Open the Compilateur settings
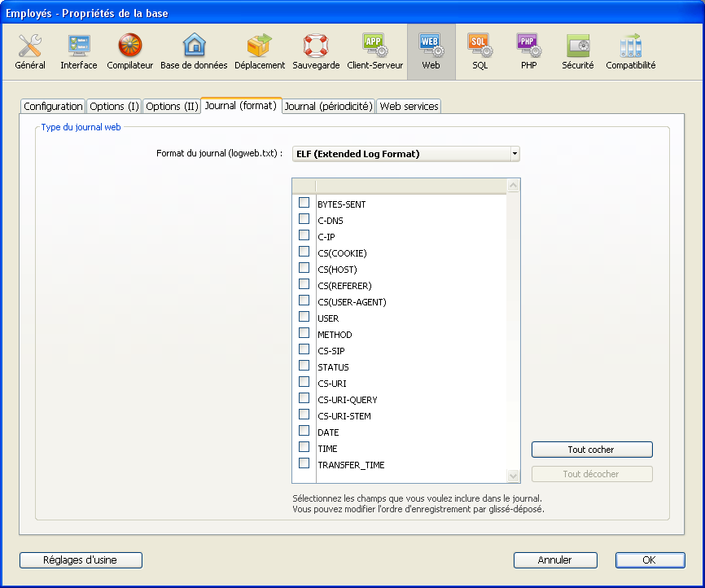 (x=130, y=51)
